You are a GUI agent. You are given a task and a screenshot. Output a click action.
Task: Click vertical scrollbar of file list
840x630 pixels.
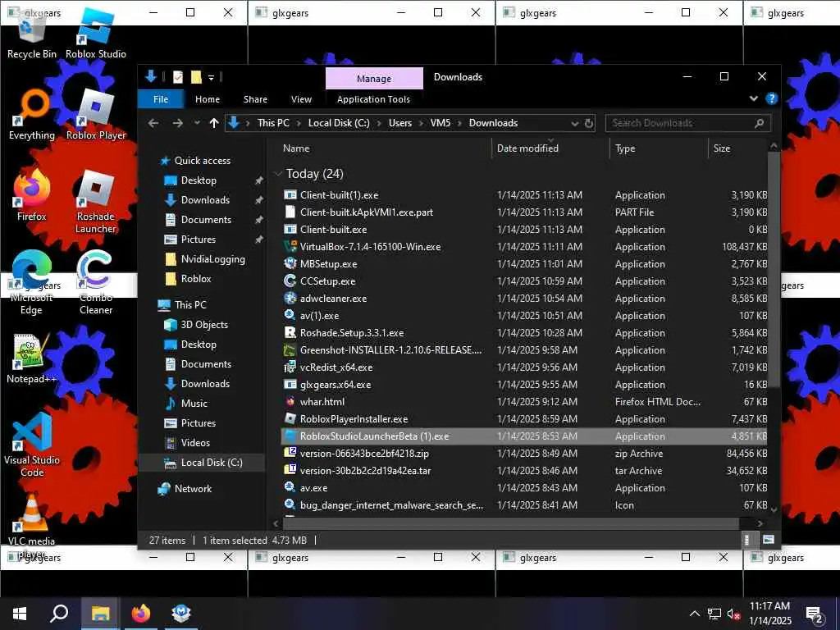coord(774,268)
